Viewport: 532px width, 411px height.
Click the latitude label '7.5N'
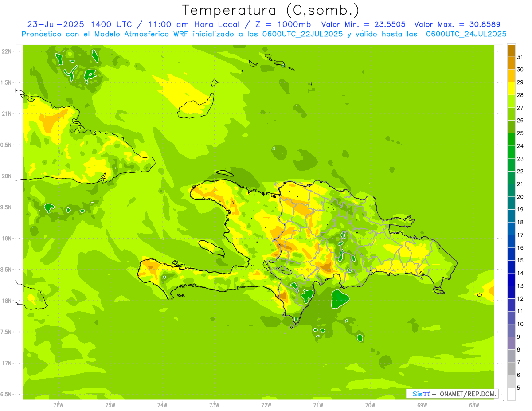[6, 332]
